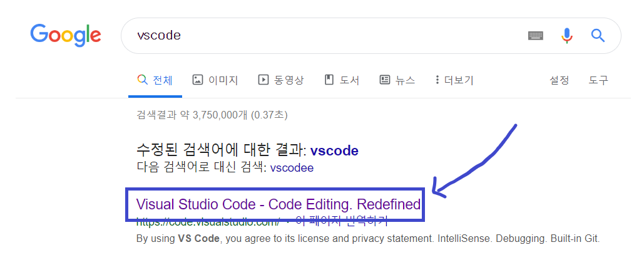This screenshot has height=267, width=644.
Task: Click the blue search magnifier button
Action: 598,36
